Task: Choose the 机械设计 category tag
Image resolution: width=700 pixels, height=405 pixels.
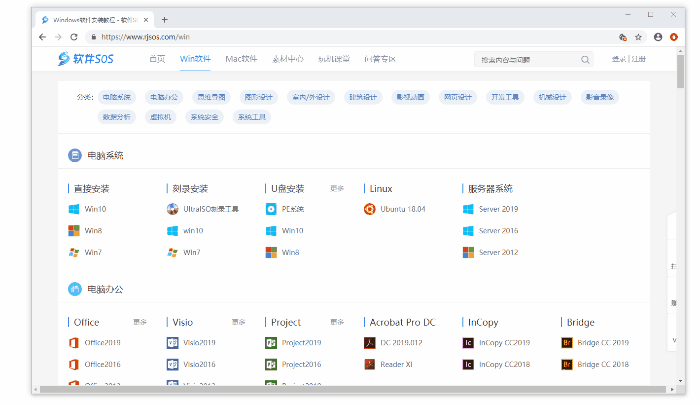Action: (x=553, y=97)
